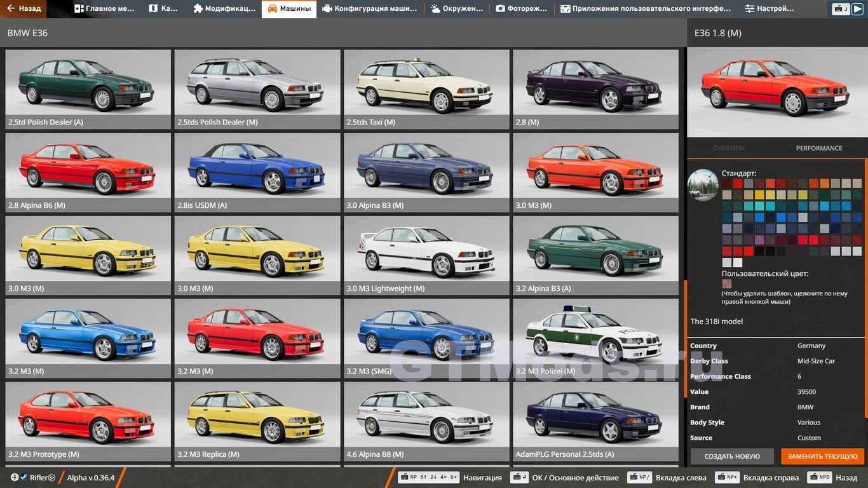
Task: Click the Назад hint icon in the bottom bar
Action: click(x=820, y=477)
